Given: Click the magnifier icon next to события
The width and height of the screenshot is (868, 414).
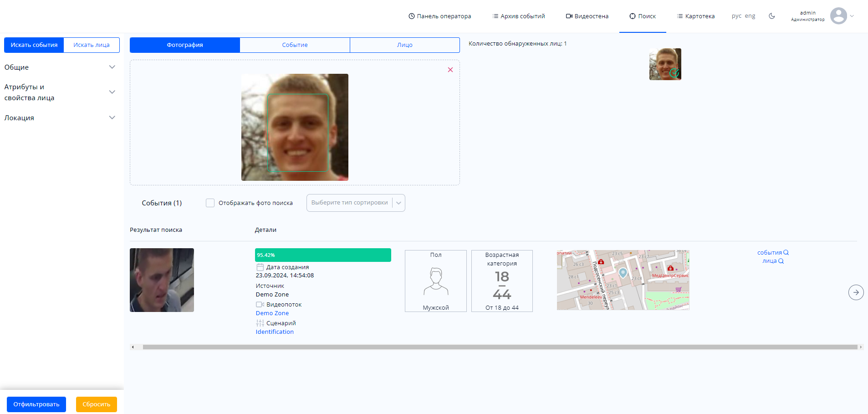Looking at the screenshot, I should (x=786, y=252).
